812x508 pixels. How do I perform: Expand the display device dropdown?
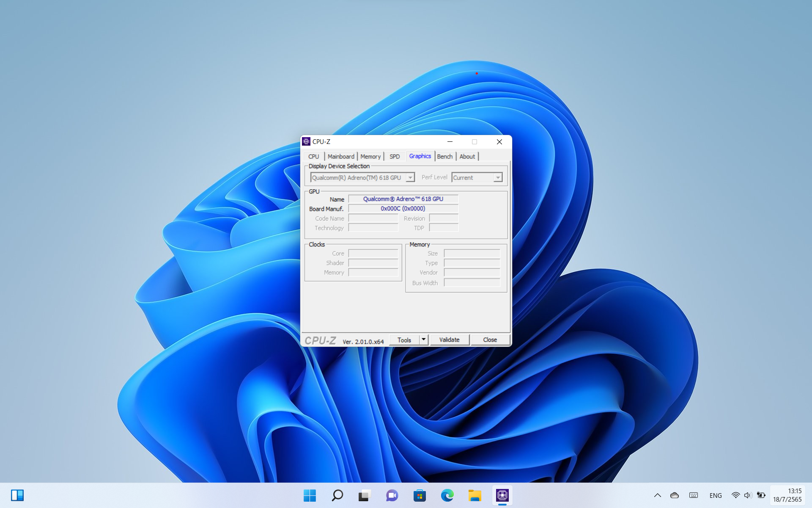[410, 178]
